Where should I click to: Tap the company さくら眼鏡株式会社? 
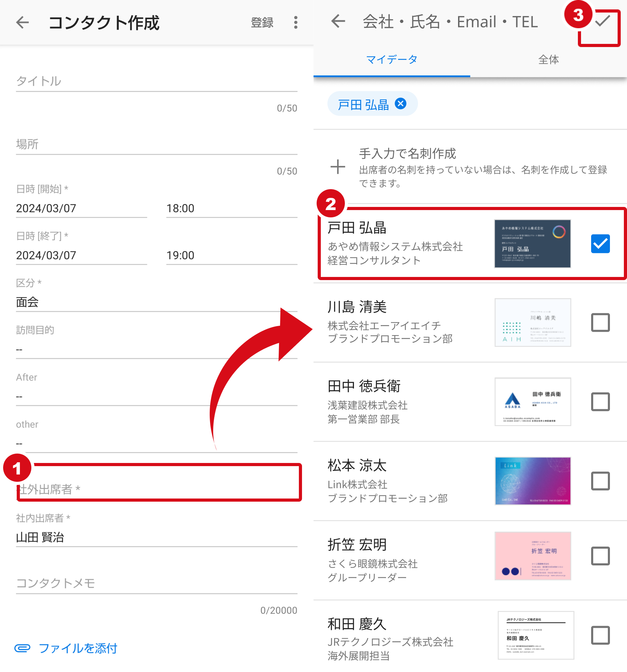pyautogui.click(x=372, y=564)
